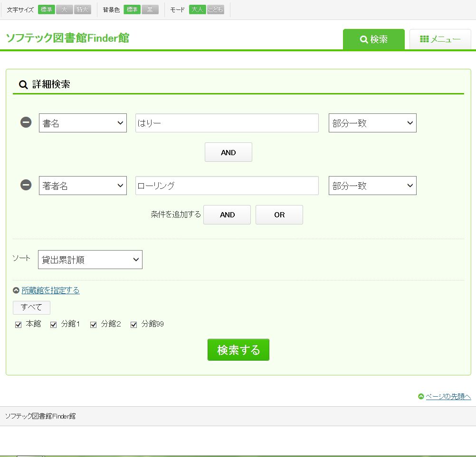Uncheck the 本館 checkbox
The width and height of the screenshot is (476, 457).
click(19, 325)
